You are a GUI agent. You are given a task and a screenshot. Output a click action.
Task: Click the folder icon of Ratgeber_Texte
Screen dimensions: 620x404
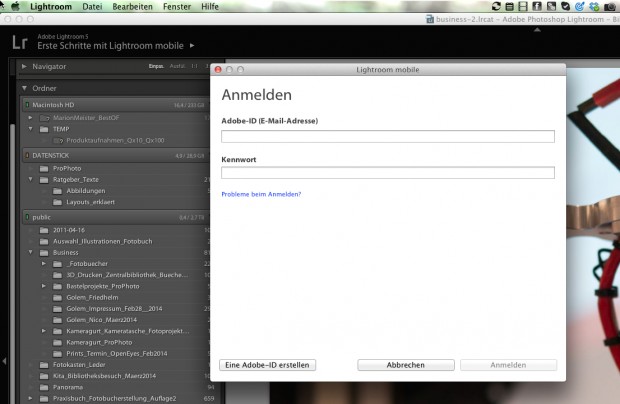[44, 180]
